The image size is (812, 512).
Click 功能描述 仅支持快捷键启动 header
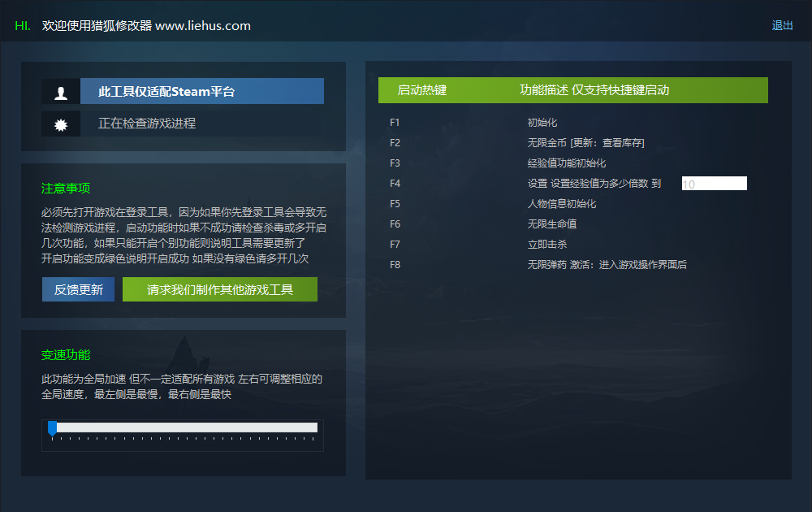(x=594, y=90)
